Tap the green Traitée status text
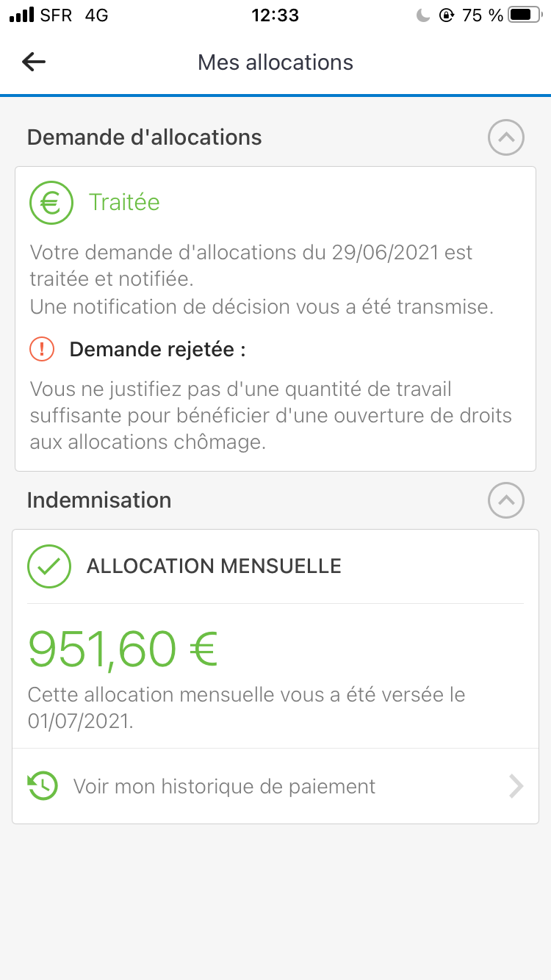 click(x=124, y=202)
